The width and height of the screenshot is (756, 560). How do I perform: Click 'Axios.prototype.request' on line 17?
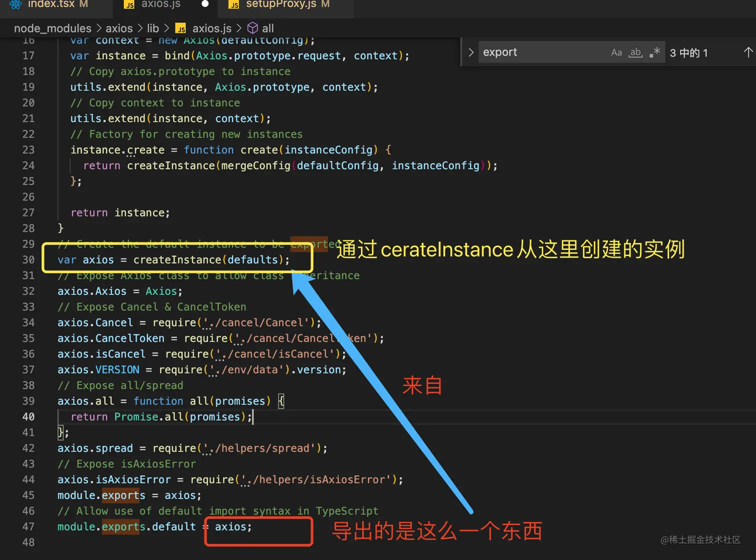pos(268,55)
